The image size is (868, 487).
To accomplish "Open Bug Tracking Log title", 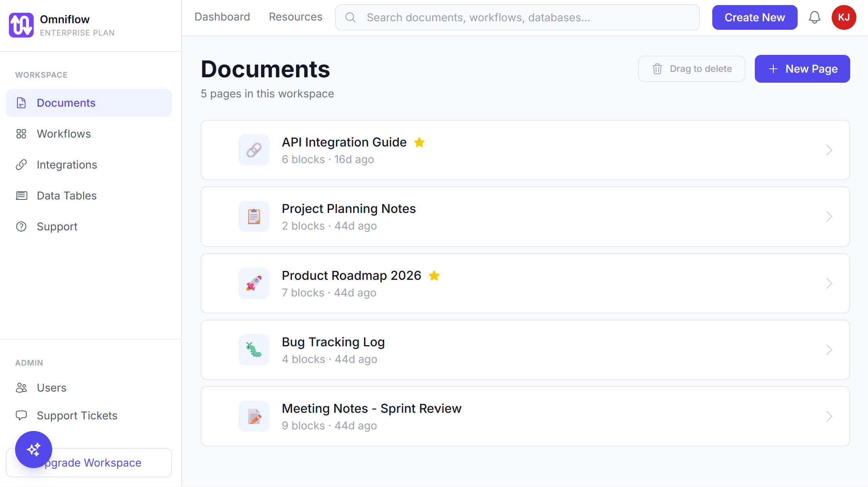I will click(x=333, y=342).
